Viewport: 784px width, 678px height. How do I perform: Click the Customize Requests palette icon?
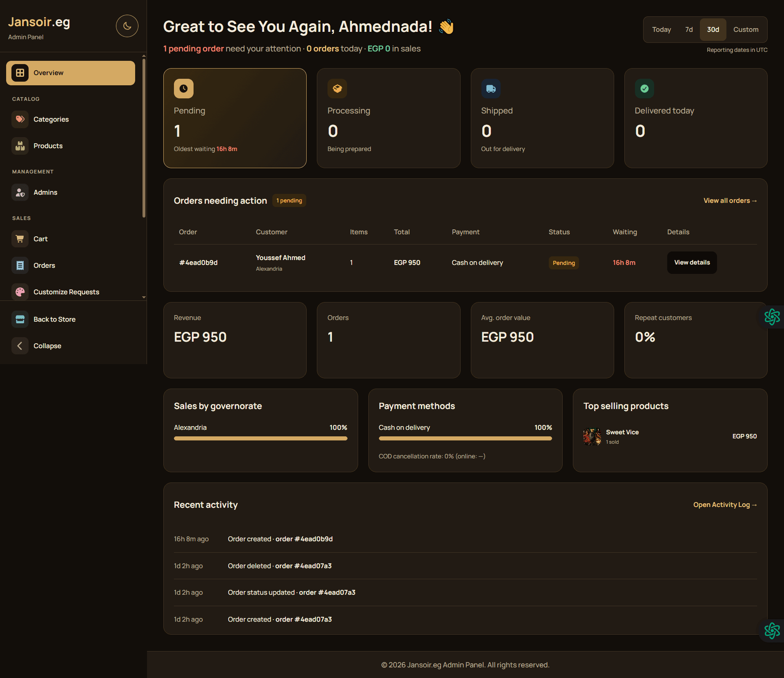pos(20,292)
